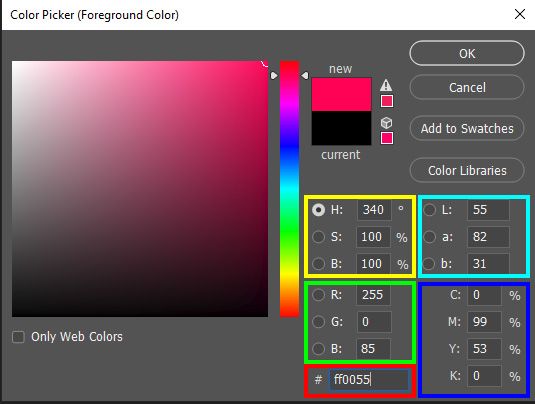Enable the Only Web Colors checkbox
Screen dimensions: 535x404
coord(18,337)
